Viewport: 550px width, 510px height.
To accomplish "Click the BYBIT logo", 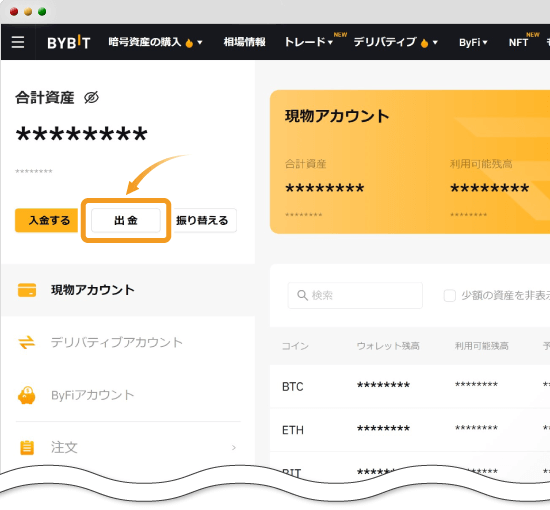I will tap(69, 42).
